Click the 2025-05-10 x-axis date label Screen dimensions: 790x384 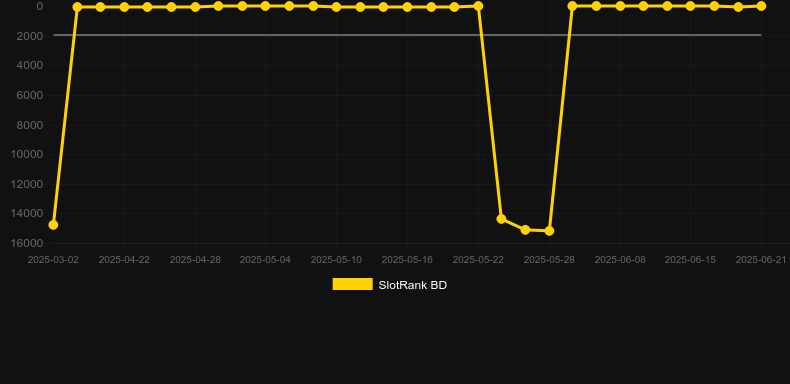tap(336, 260)
